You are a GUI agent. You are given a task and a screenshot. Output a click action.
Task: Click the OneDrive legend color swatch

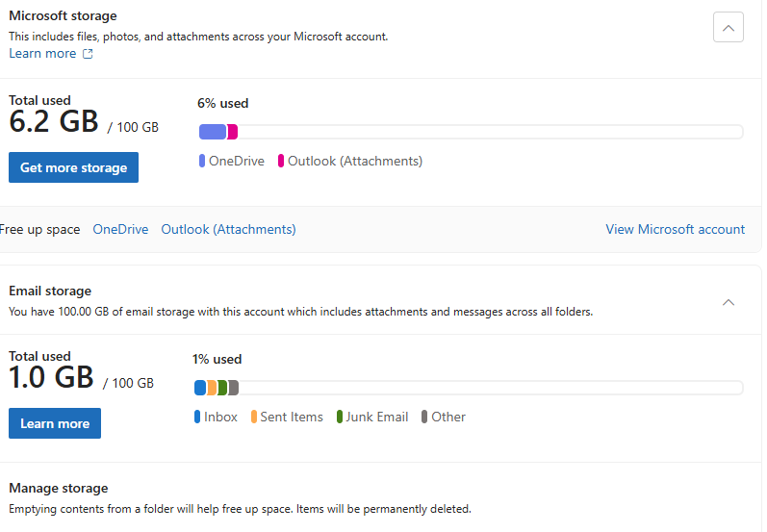tap(202, 161)
